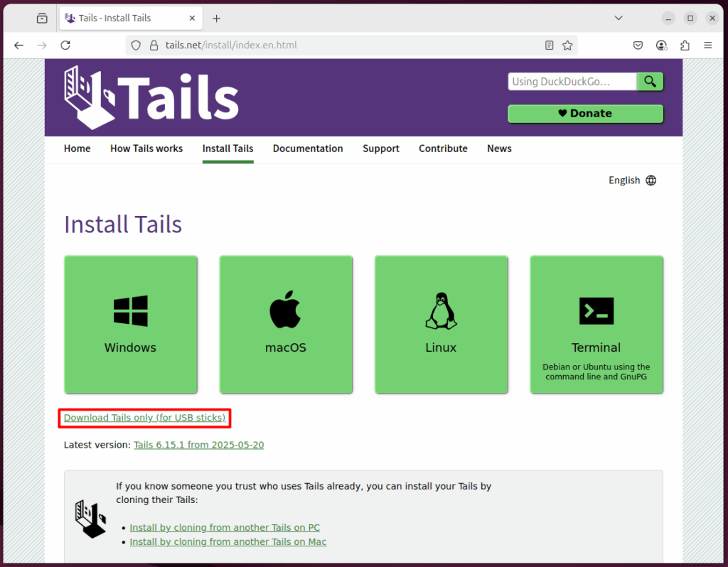The width and height of the screenshot is (728, 567).
Task: Choose the Linux penguin install tile
Action: [441, 324]
